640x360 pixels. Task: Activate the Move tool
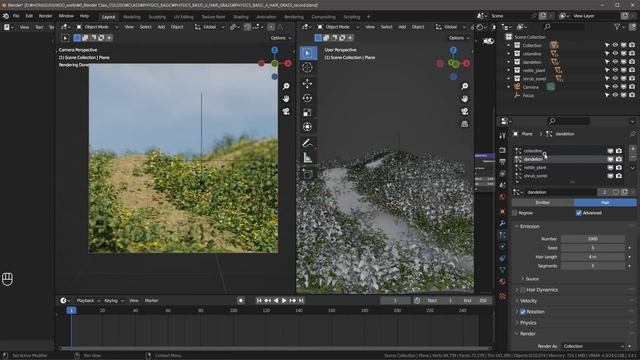pyautogui.click(x=308, y=84)
